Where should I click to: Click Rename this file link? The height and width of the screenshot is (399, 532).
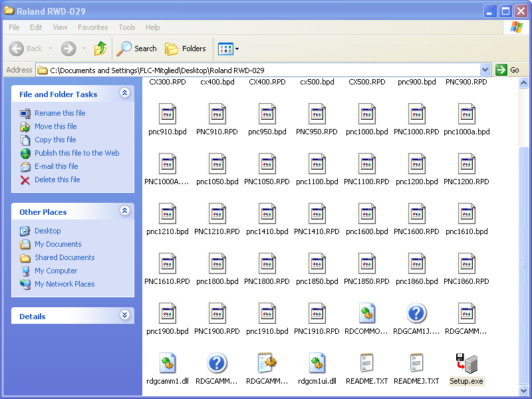click(x=60, y=113)
